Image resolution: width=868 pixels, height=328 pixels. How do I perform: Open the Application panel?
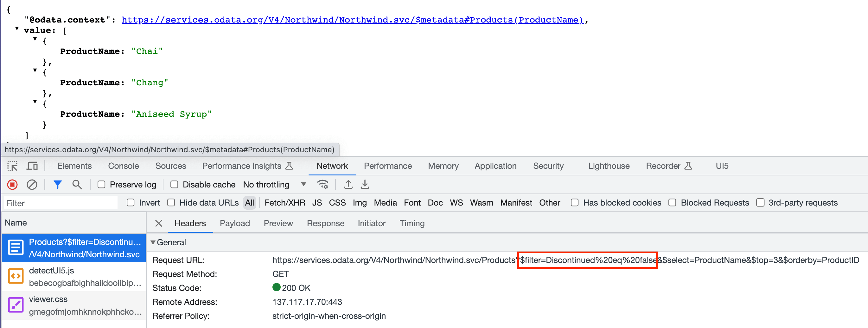click(x=495, y=166)
